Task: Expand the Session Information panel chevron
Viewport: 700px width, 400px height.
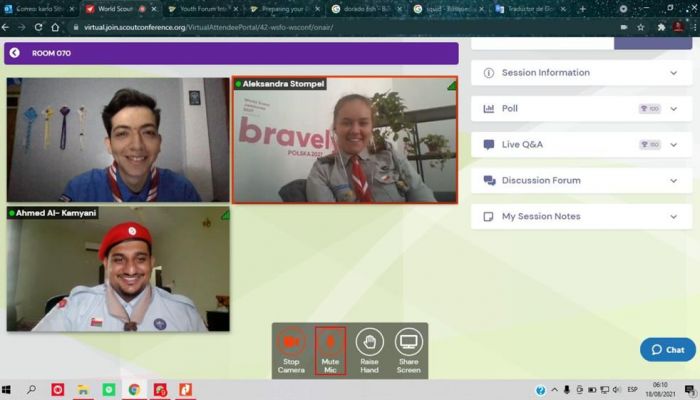Action: click(x=674, y=73)
